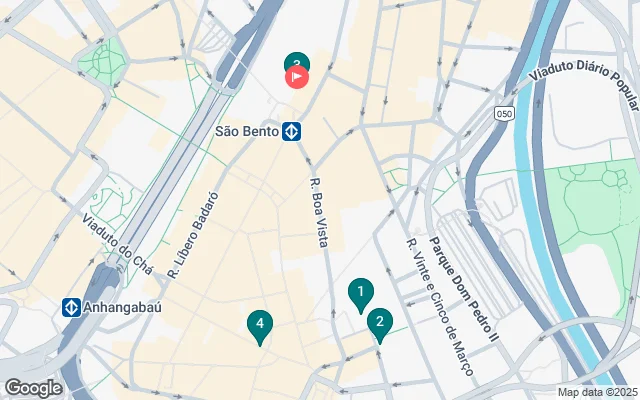Select the Viaduto do Chá label
The height and width of the screenshot is (400, 640).
(117, 243)
